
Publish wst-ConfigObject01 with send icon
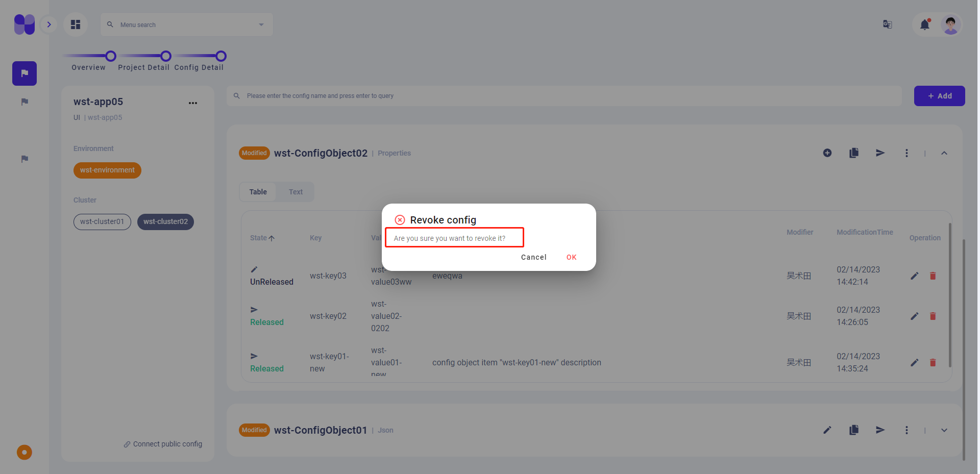point(880,430)
